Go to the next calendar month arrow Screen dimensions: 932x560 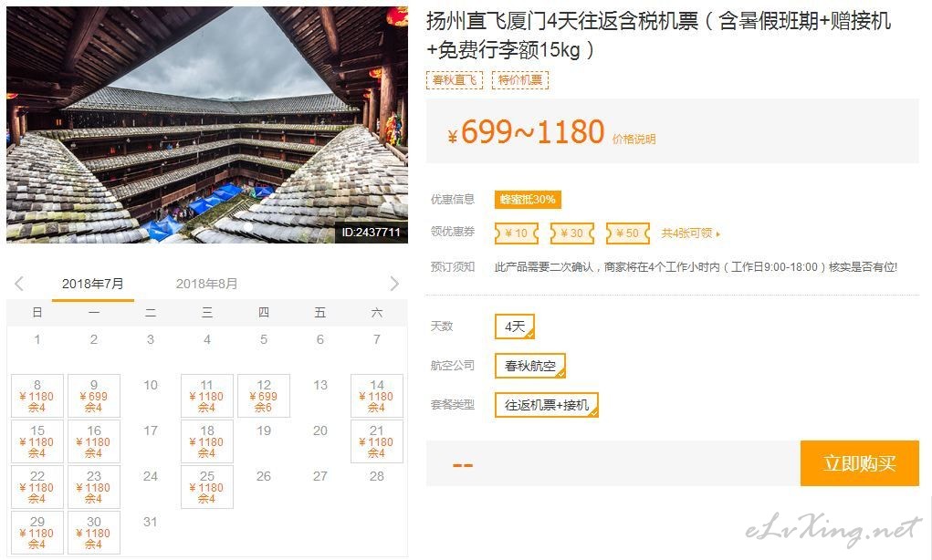pos(394,284)
